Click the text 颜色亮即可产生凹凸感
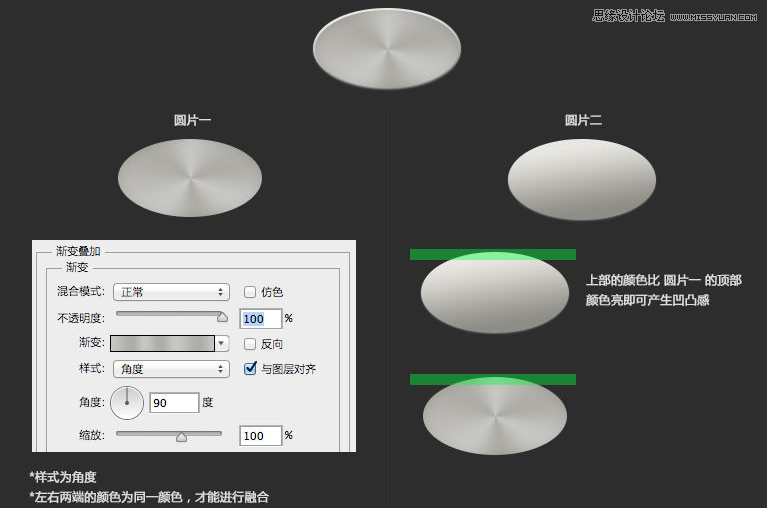Image resolution: width=767 pixels, height=508 pixels. pos(648,300)
